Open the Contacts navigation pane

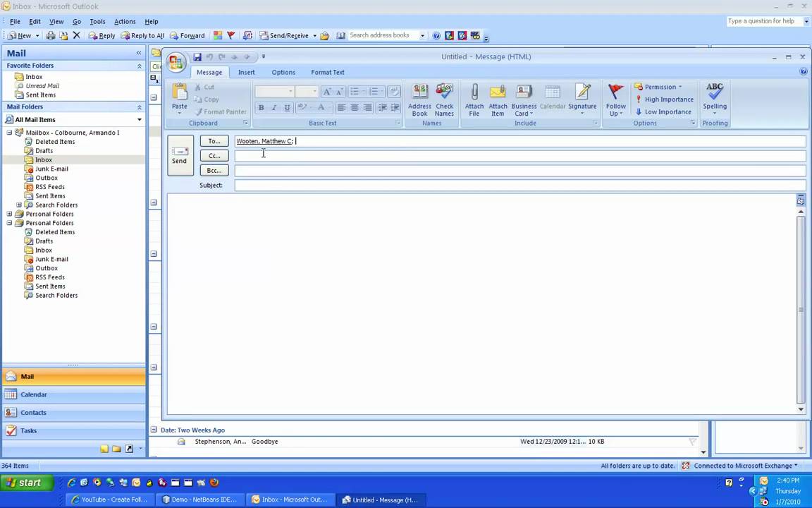(x=73, y=413)
